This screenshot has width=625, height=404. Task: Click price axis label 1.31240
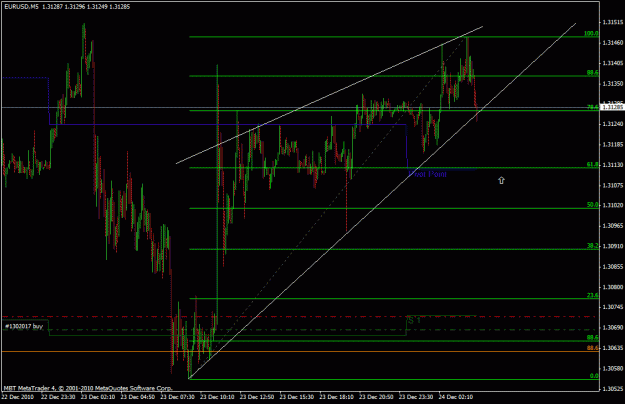coord(613,124)
